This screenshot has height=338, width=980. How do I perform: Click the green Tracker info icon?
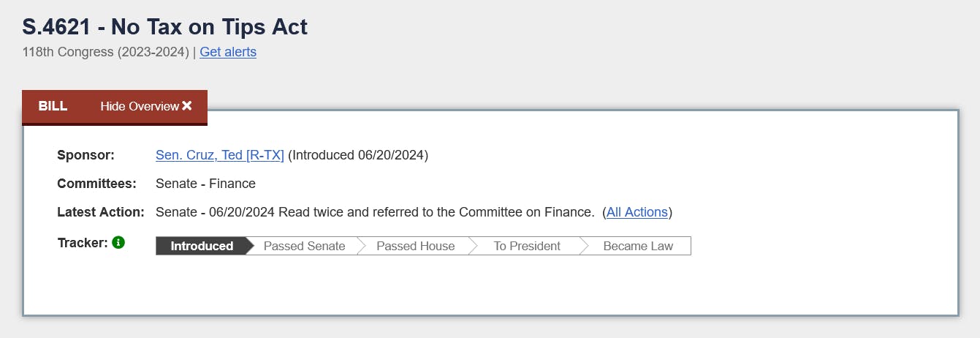[118, 242]
